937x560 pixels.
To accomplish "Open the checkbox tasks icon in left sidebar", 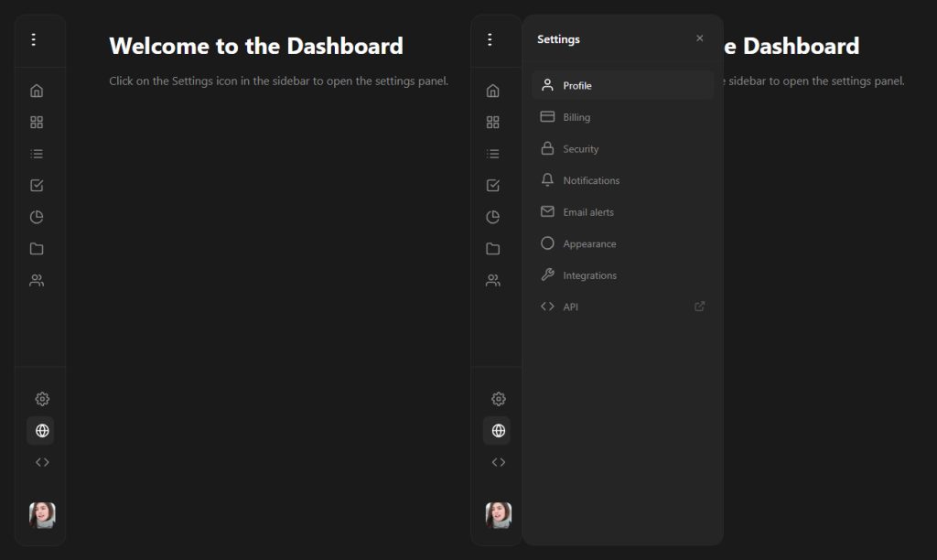I will point(37,185).
